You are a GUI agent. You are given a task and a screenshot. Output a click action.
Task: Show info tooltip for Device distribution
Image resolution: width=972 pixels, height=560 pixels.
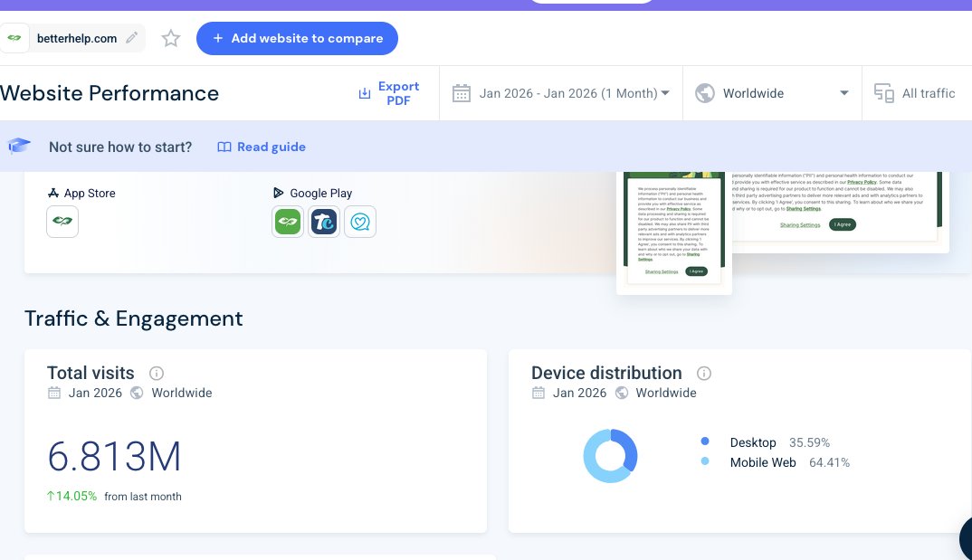pyautogui.click(x=703, y=373)
